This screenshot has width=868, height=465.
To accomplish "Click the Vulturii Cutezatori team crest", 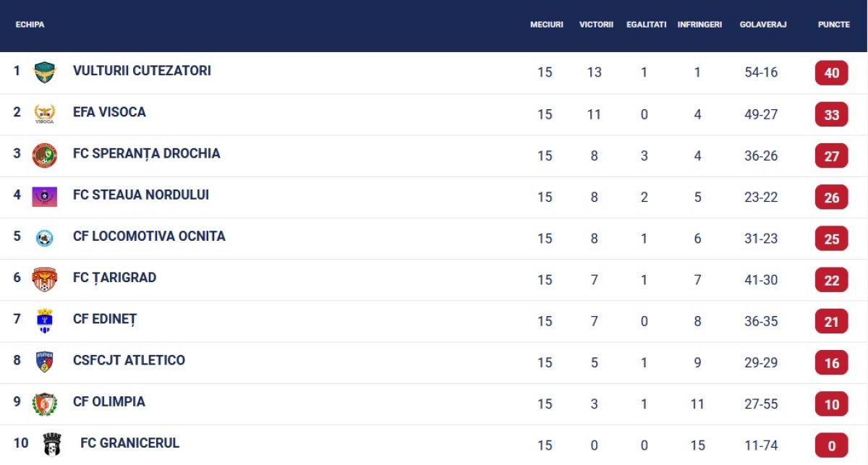I will (45, 72).
